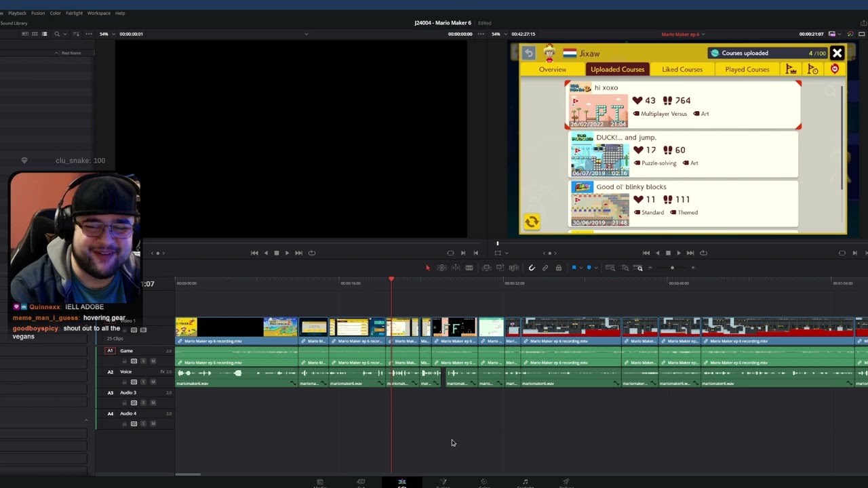The image size is (868, 488).
Task: Switch to the Color page tab
Action: coord(484,483)
